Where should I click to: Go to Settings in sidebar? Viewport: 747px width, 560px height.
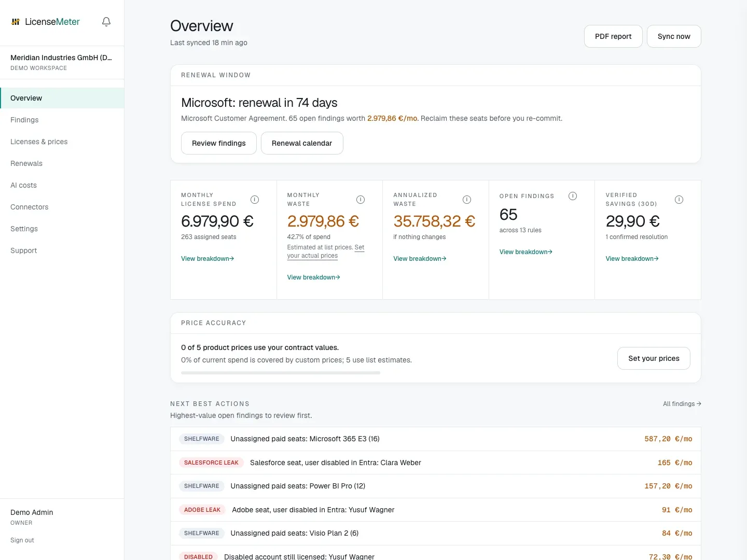62,229
